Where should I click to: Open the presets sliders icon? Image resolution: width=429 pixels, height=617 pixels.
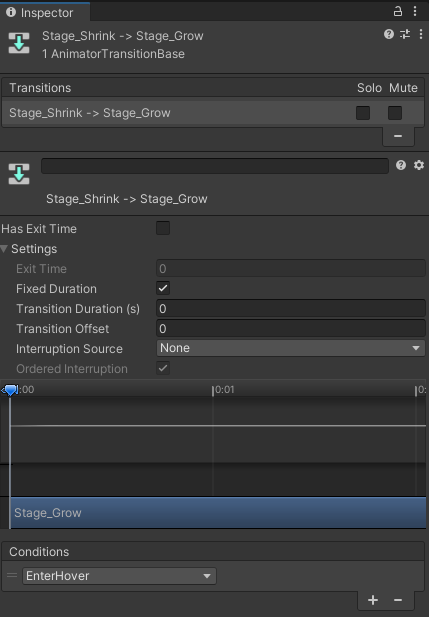[x=405, y=34]
